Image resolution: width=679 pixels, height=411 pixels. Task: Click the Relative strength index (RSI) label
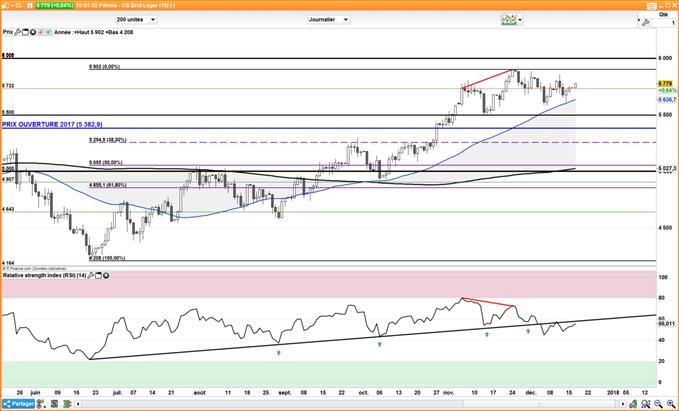tap(45, 275)
